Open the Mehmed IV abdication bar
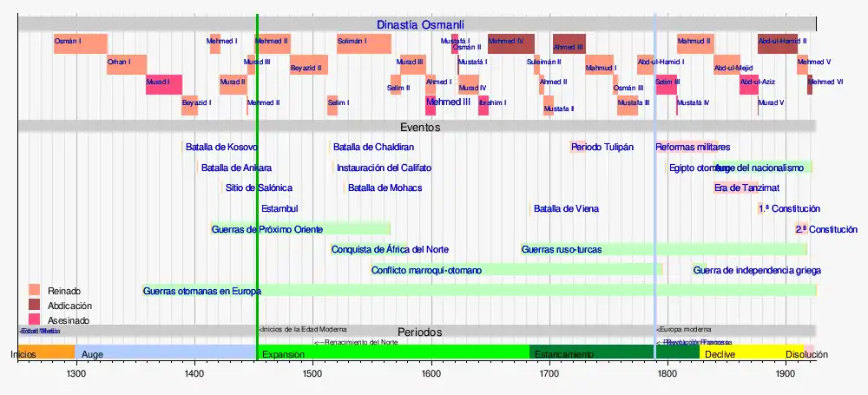Screen dimensions: 868x395 coord(510,43)
